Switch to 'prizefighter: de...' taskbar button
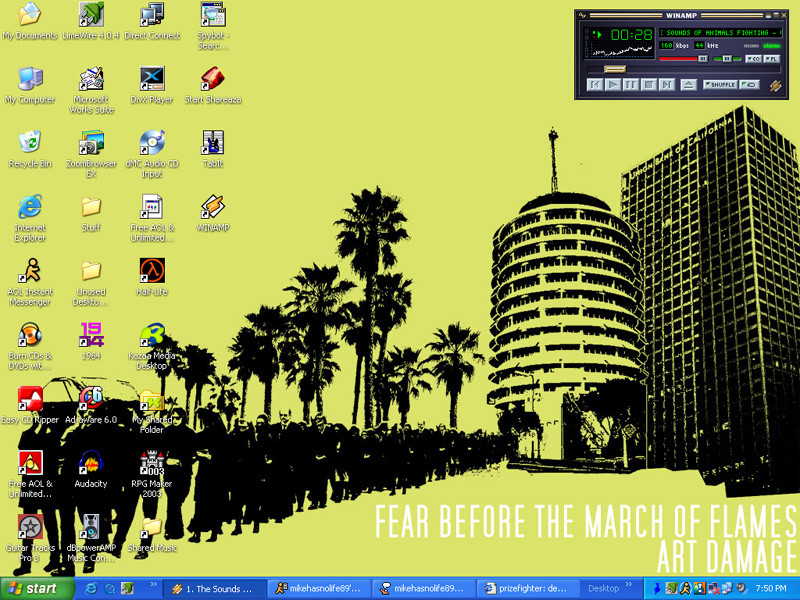Image resolution: width=800 pixels, height=600 pixels. [x=528, y=589]
